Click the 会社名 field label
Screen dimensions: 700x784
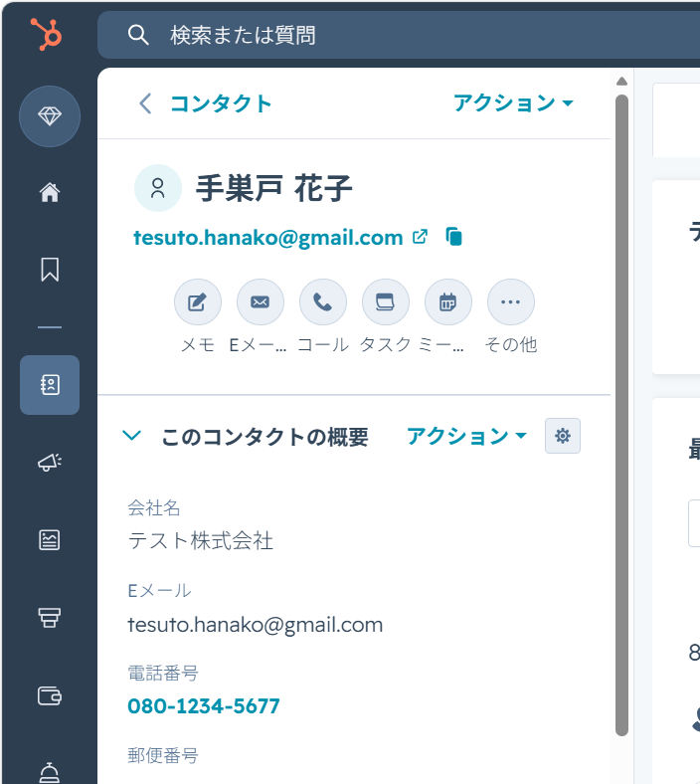[x=153, y=508]
